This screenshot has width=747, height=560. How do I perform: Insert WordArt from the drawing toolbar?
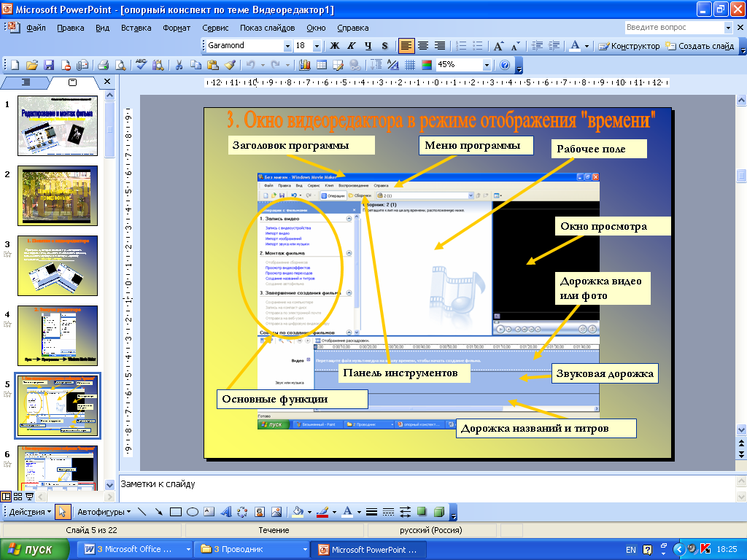tap(226, 512)
